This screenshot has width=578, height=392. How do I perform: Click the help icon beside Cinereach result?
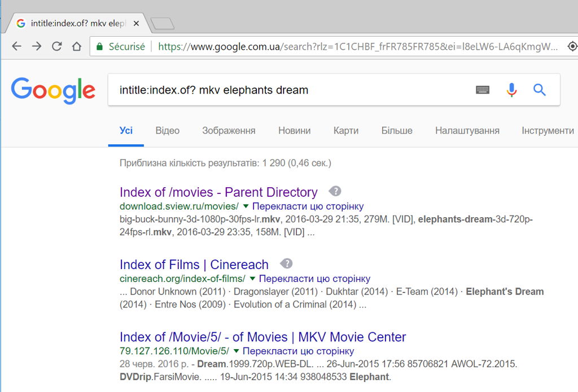286,263
